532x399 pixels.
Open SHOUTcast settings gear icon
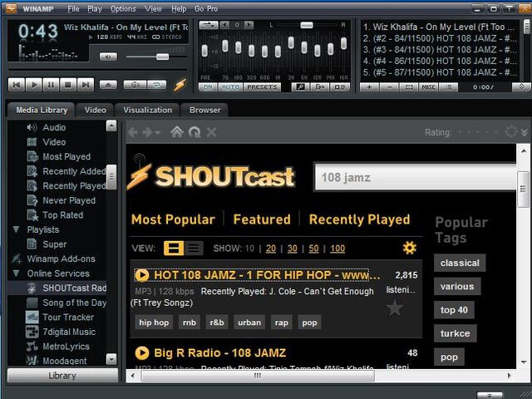[409, 248]
